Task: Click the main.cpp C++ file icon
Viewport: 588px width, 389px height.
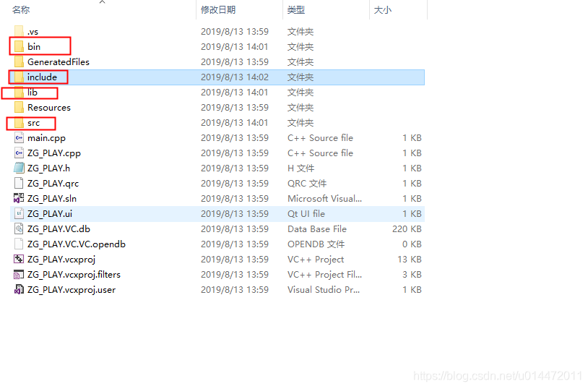Action: [x=19, y=138]
